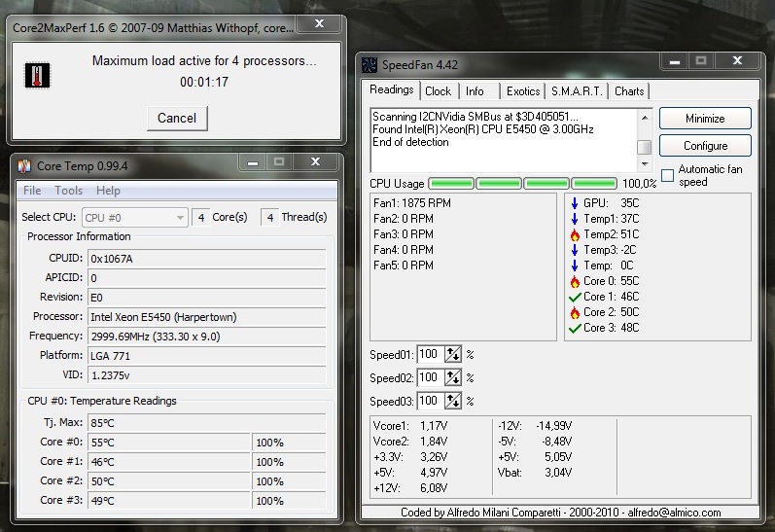This screenshot has height=532, width=775.
Task: Click the CPU Usage progress bar
Action: click(x=522, y=184)
